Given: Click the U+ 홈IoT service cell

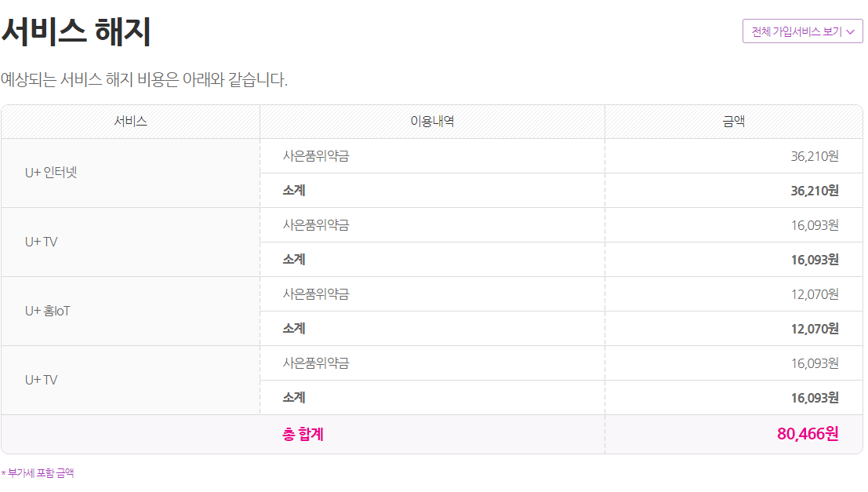Looking at the screenshot, I should point(48,311).
